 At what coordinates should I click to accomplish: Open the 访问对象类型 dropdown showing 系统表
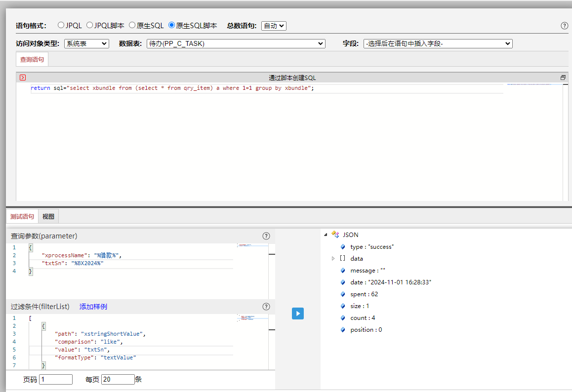tap(86, 43)
